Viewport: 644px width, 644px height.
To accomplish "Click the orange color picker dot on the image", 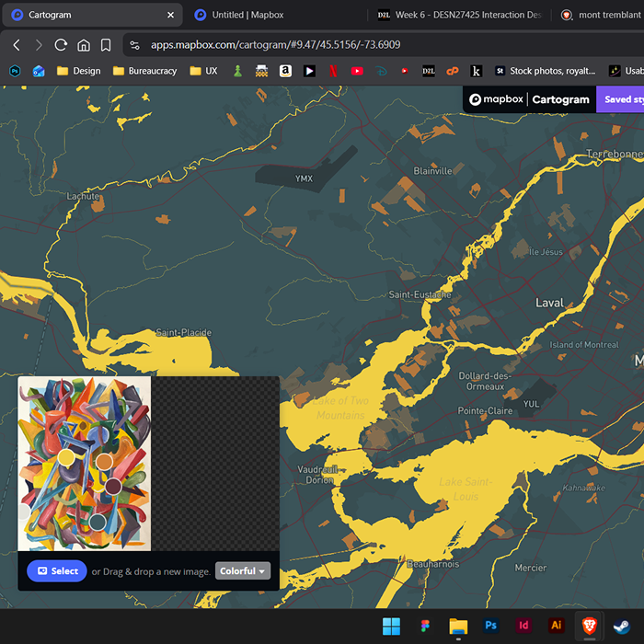I will click(105, 461).
